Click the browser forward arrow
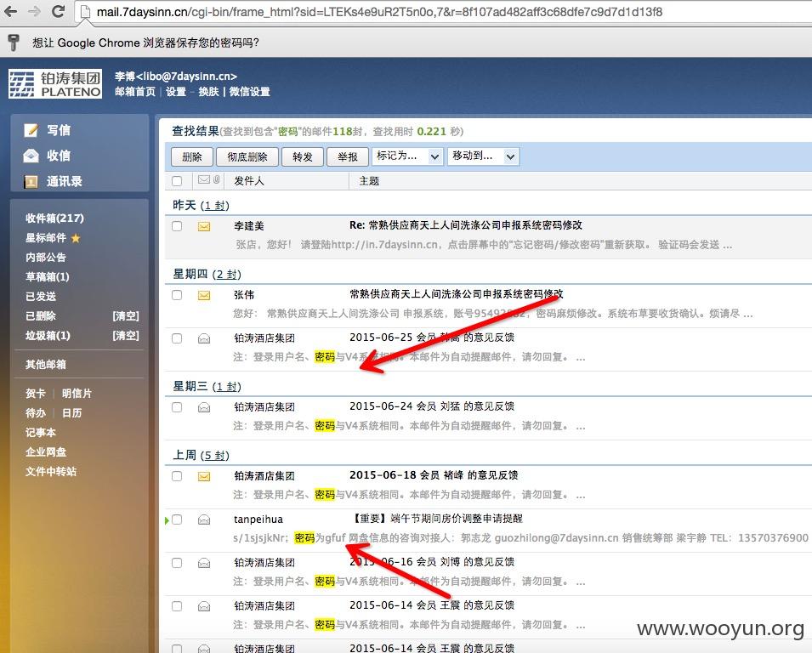812x653 pixels. 34,11
